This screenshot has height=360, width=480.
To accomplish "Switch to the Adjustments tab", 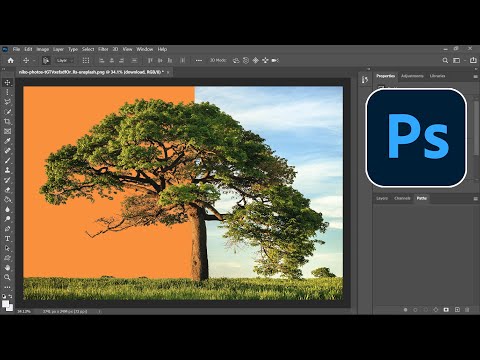I will click(412, 76).
